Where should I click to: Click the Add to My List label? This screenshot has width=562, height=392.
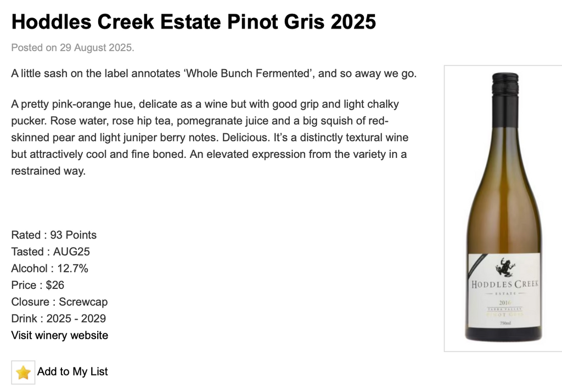tap(72, 372)
